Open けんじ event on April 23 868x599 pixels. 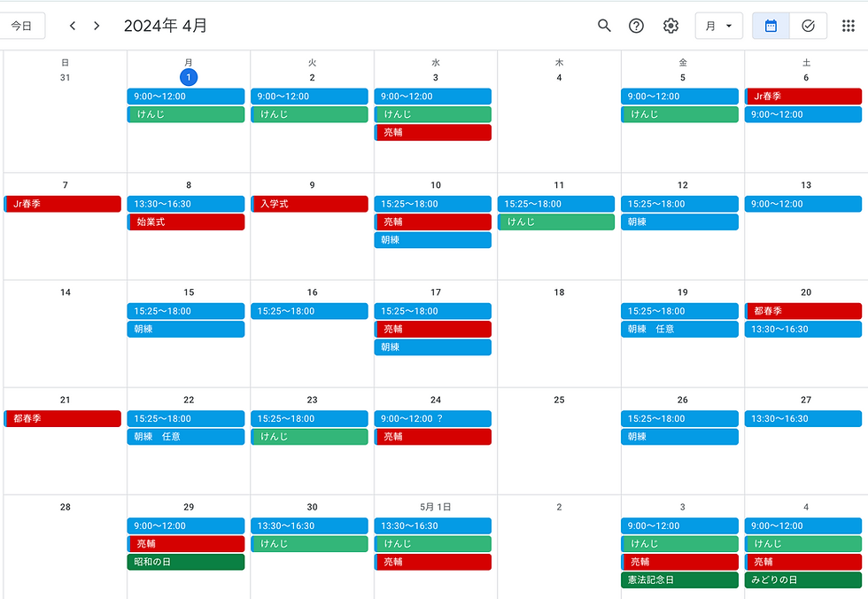click(x=309, y=436)
